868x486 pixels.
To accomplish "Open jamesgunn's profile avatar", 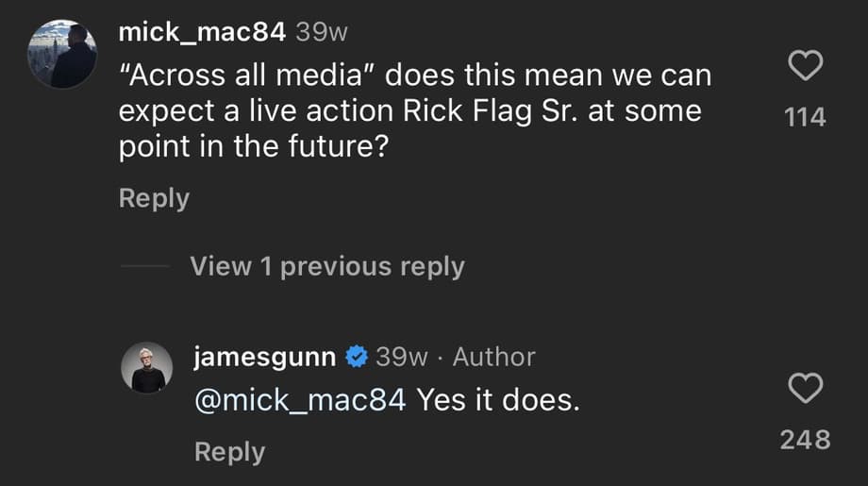I will point(147,367).
